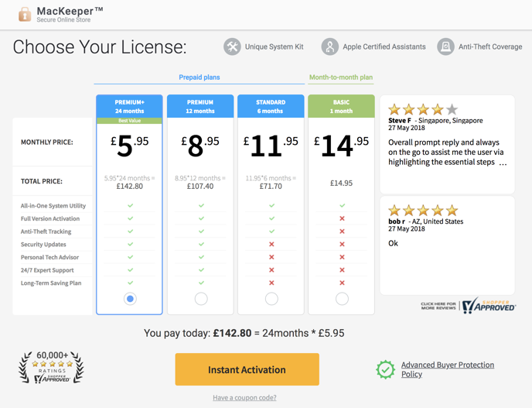532x408 pixels.
Task: Click Standard plan Full Version Activation checkmark
Action: coord(271,218)
